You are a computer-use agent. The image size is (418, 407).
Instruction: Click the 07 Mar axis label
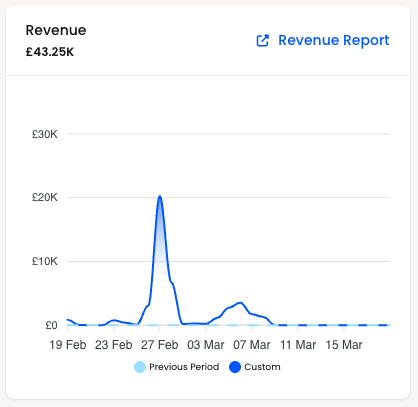coord(252,345)
